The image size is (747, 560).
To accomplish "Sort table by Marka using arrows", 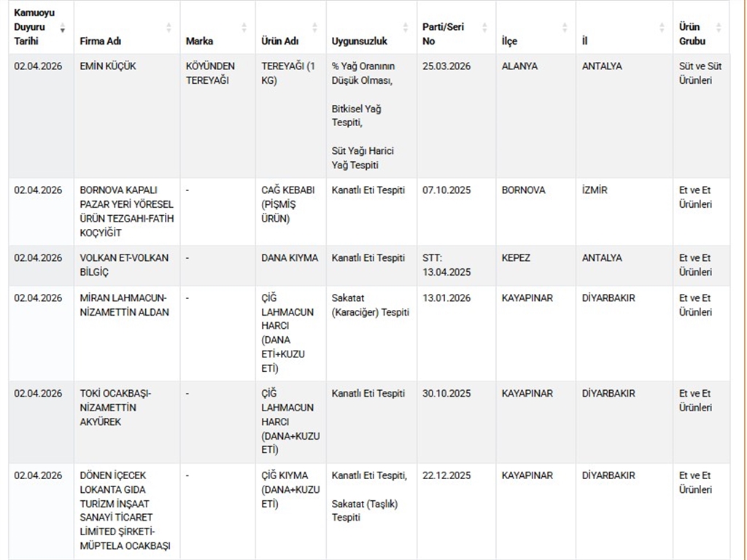I will point(244,28).
